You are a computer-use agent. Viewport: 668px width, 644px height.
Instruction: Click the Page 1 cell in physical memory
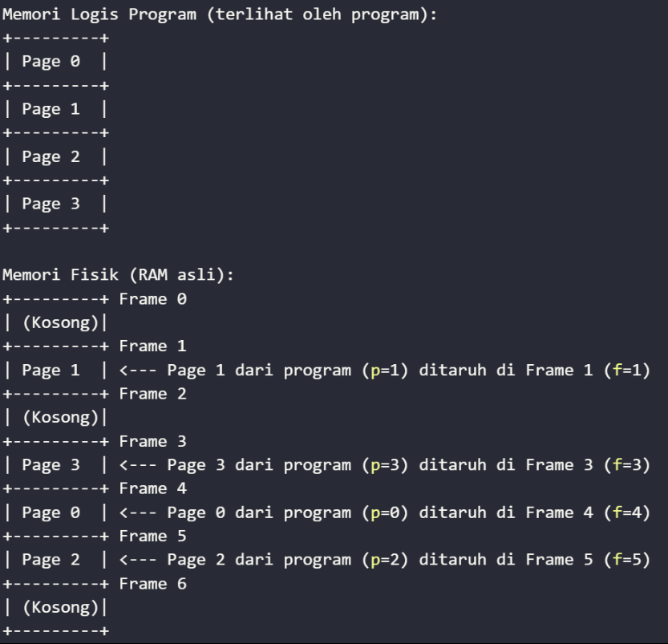[x=51, y=371]
